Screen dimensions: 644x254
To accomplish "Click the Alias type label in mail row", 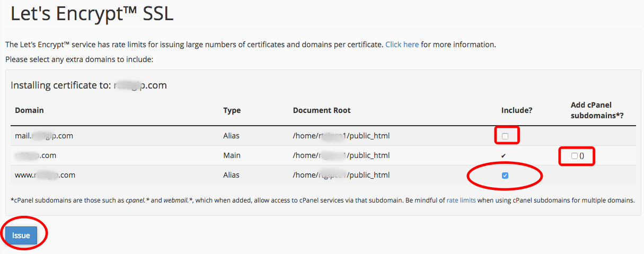I will click(231, 136).
